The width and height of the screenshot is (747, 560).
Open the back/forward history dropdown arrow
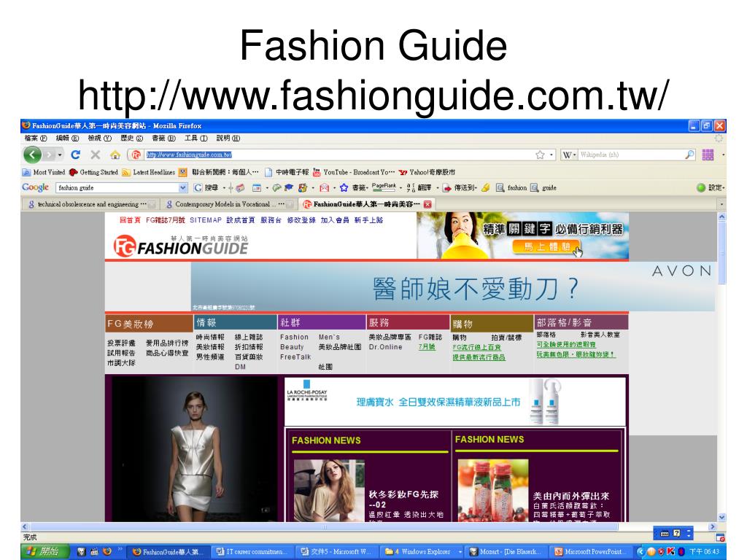tap(60, 155)
